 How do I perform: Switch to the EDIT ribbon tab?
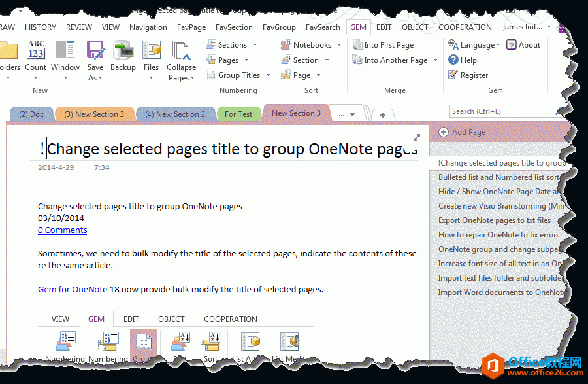(x=384, y=27)
